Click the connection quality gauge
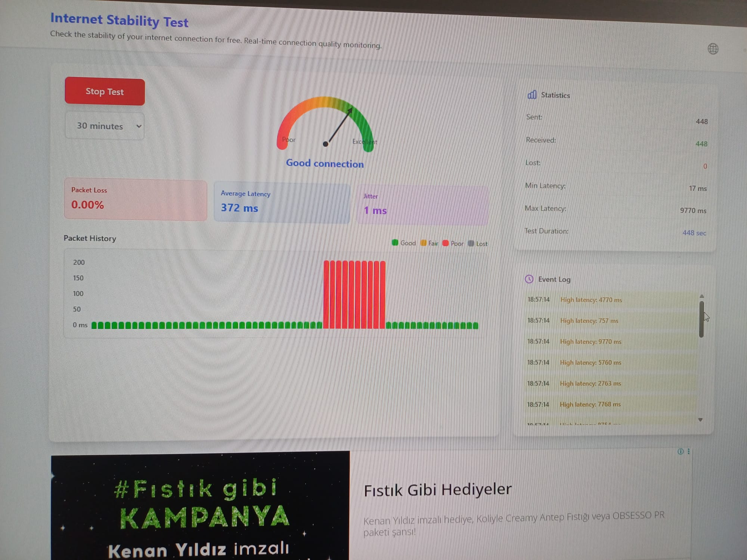The image size is (747, 560). 325,124
